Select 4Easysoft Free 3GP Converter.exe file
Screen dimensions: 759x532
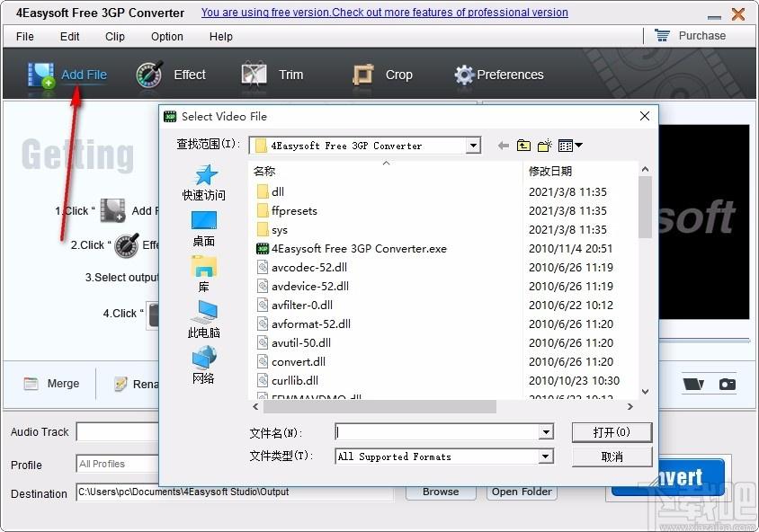352,249
